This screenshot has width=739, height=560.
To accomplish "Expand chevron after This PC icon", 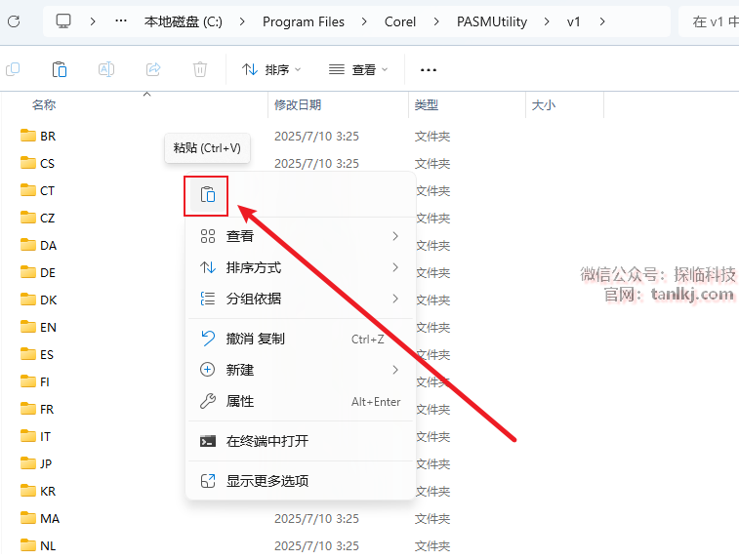I will tap(93, 21).
